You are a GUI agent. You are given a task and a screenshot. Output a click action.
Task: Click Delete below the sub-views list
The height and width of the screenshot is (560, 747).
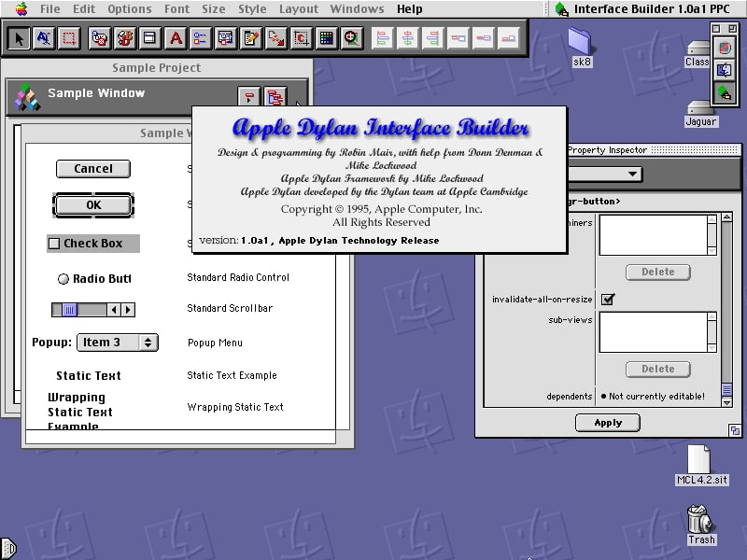[x=658, y=369]
